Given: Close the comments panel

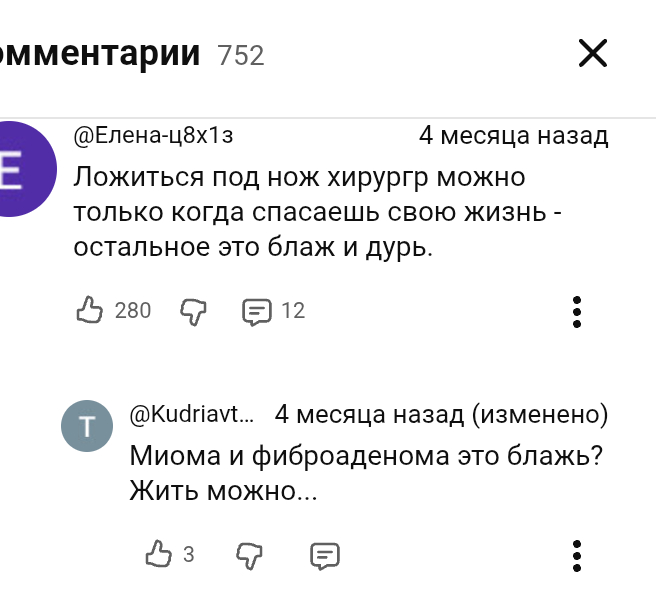Looking at the screenshot, I should (x=593, y=53).
